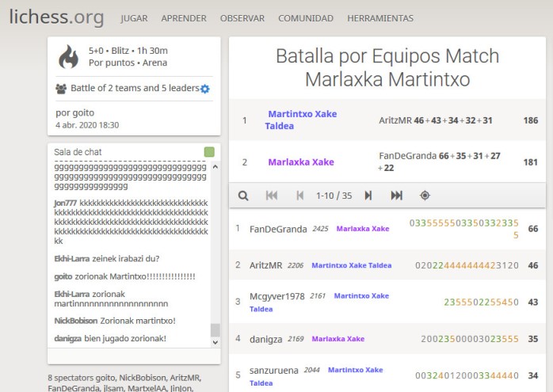Go to next standings page

[x=368, y=196]
